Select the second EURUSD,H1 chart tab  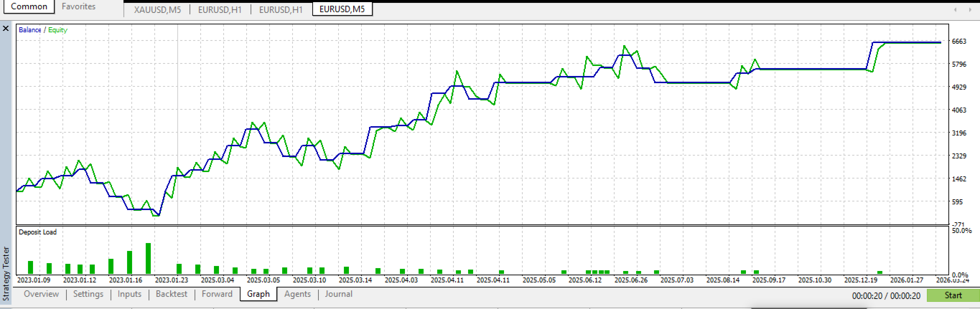tap(281, 9)
